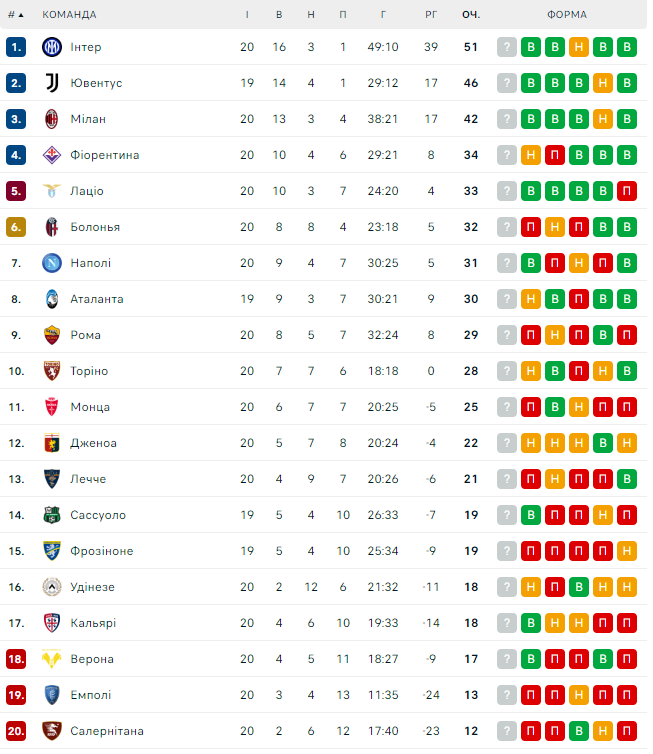Sort by the Г goals column header
This screenshot has width=653, height=754.
[384, 15]
